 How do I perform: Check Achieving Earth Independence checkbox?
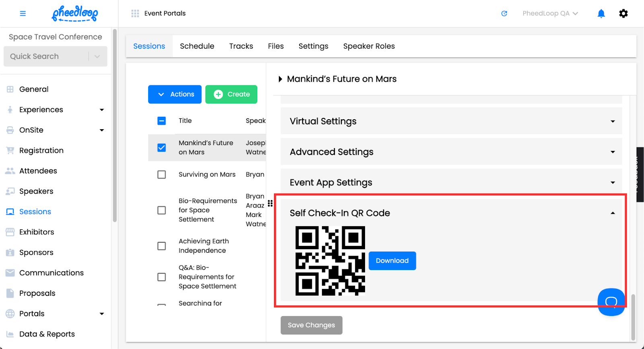point(161,246)
